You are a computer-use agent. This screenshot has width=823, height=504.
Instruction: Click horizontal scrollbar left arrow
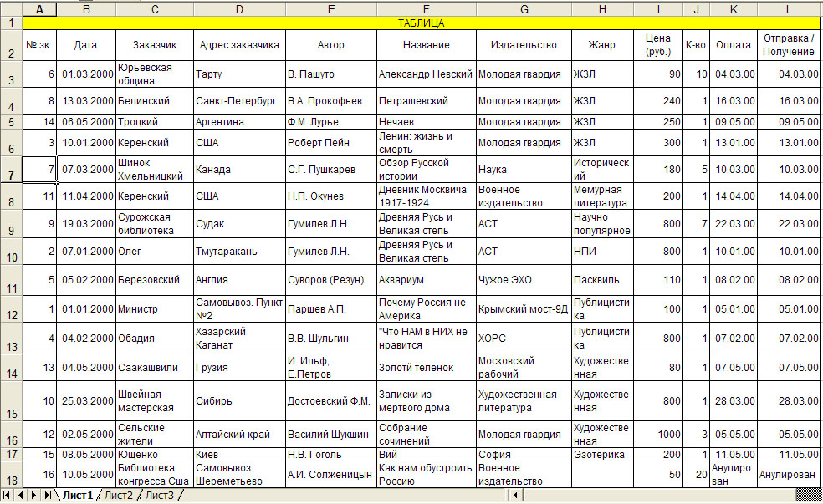(x=515, y=495)
